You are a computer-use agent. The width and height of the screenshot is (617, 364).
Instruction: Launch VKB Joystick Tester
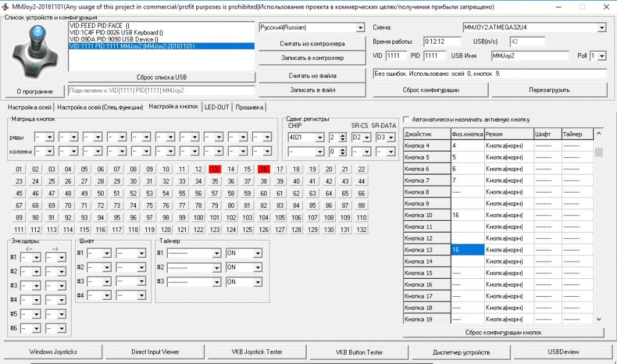coord(257,352)
